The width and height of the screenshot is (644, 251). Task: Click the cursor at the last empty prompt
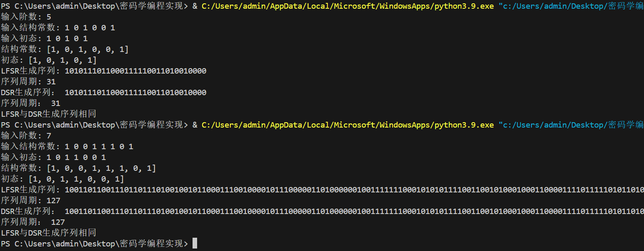pyautogui.click(x=195, y=244)
